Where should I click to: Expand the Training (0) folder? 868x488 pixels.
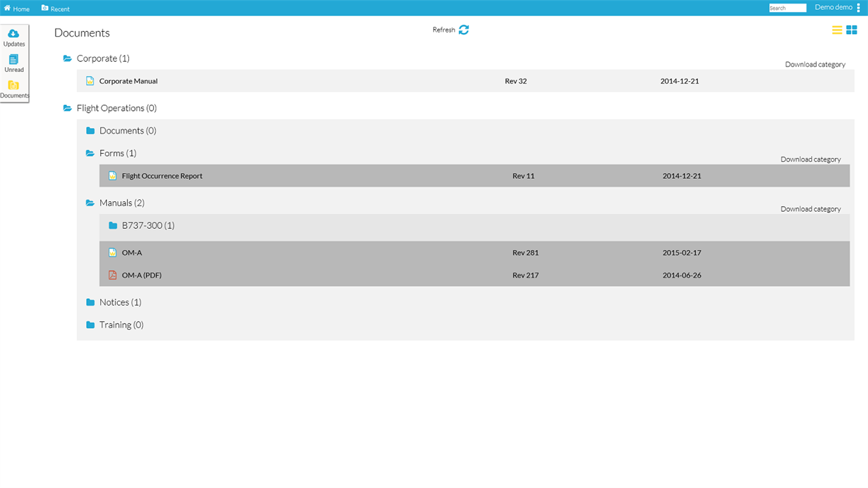pos(90,325)
